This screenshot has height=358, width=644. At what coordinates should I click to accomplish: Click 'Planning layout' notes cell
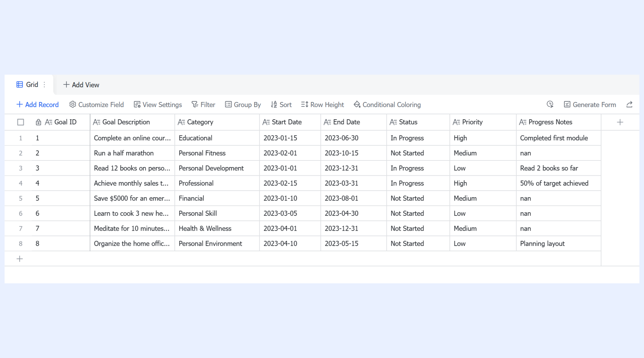(559, 243)
